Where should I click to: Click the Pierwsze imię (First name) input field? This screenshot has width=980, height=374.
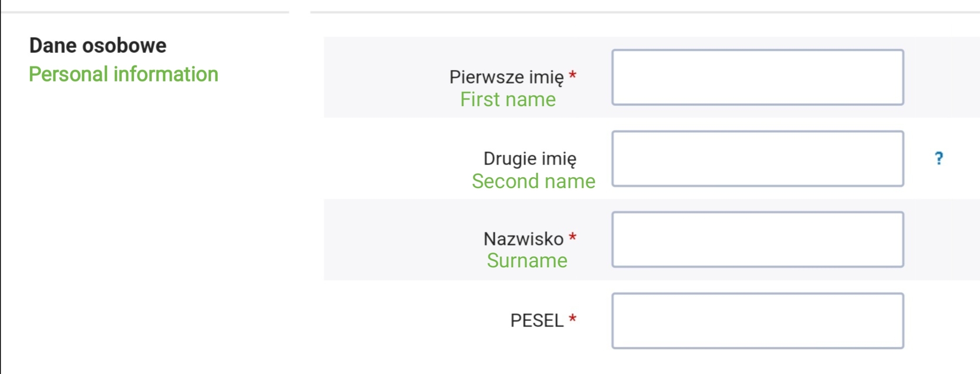tap(758, 77)
